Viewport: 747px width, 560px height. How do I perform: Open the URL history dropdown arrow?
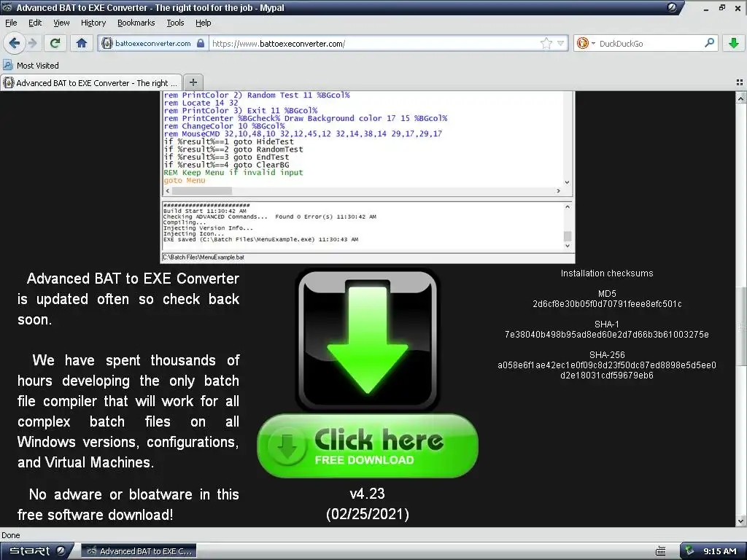(x=561, y=43)
